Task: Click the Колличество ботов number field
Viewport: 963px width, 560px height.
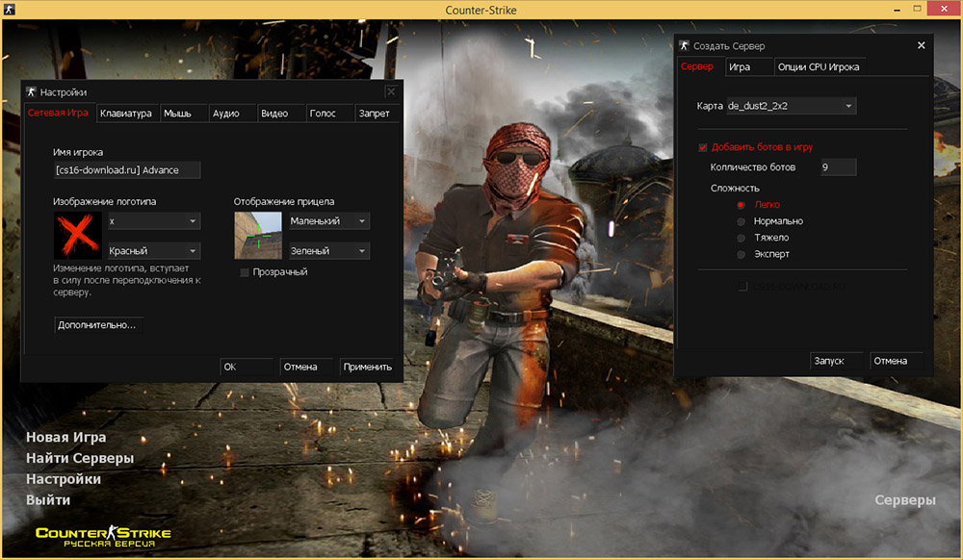Action: tap(839, 167)
